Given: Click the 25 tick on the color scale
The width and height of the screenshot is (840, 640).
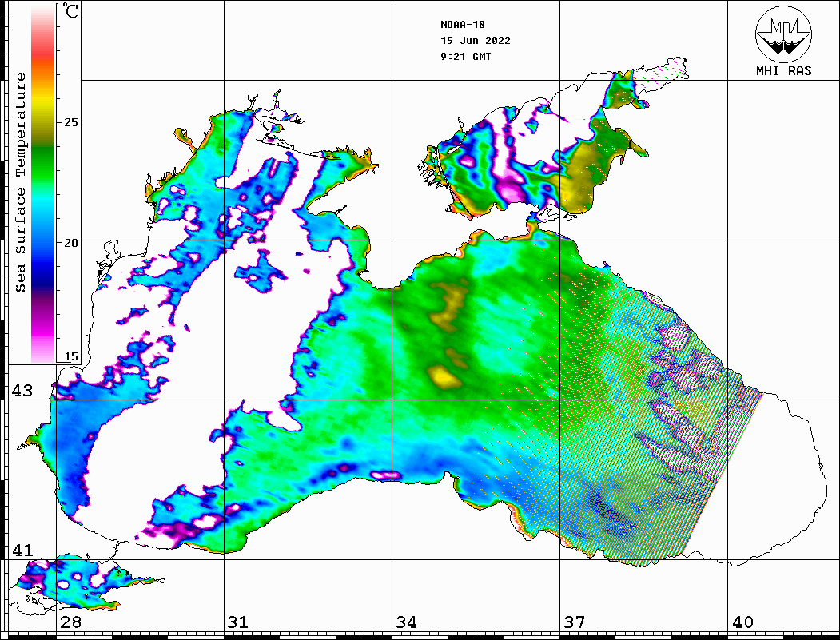Looking at the screenshot, I should coord(70,122).
